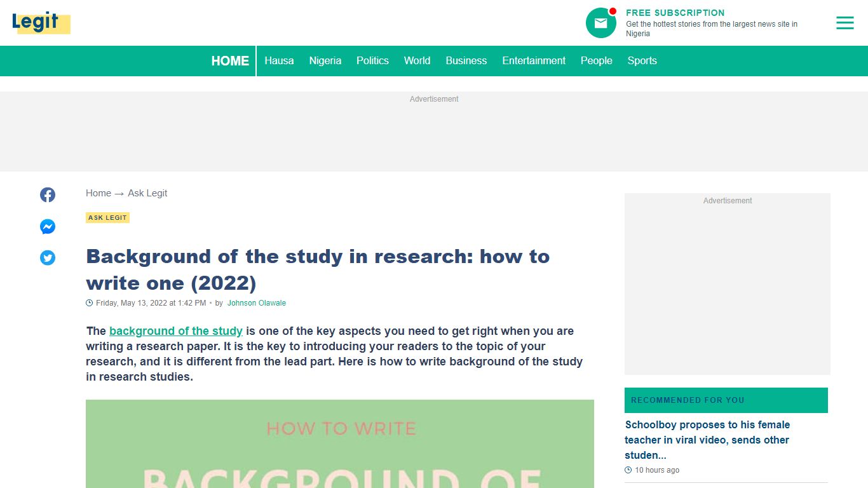This screenshot has width=868, height=488.
Task: Open the Hausa section
Action: pos(279,61)
